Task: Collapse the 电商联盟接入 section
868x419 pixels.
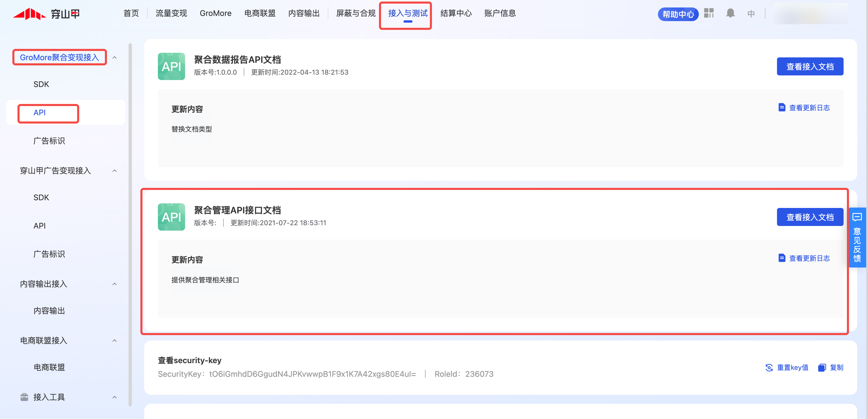Action: tap(115, 341)
